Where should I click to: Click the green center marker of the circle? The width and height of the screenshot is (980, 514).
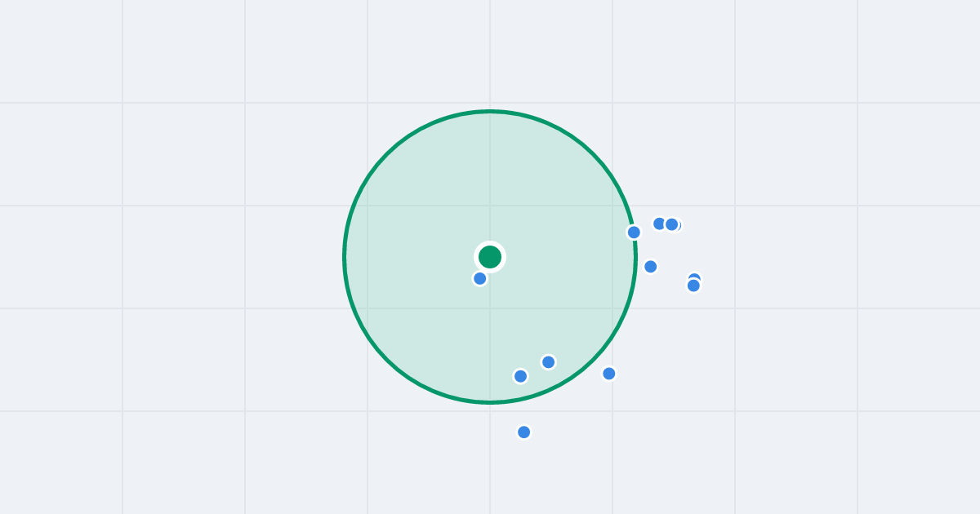coord(490,257)
